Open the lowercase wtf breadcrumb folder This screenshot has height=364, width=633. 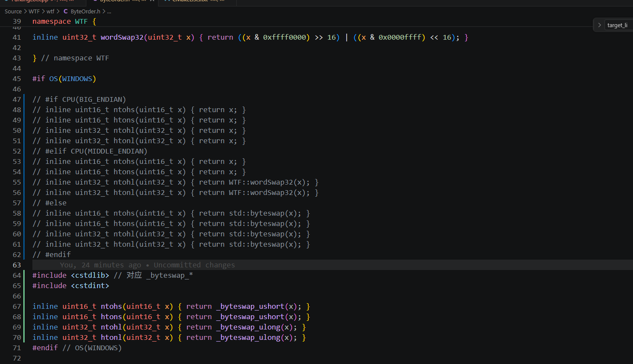point(51,12)
